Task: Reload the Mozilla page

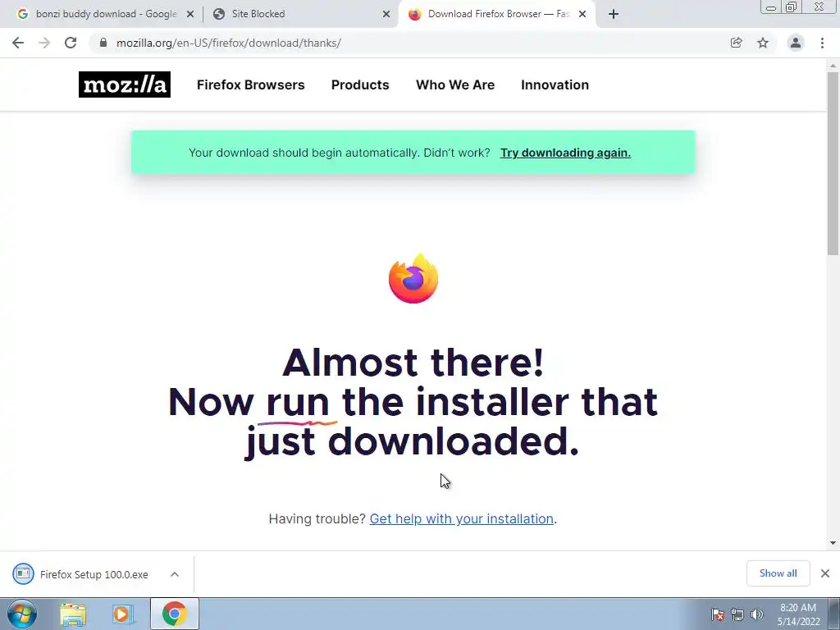Action: [71, 43]
